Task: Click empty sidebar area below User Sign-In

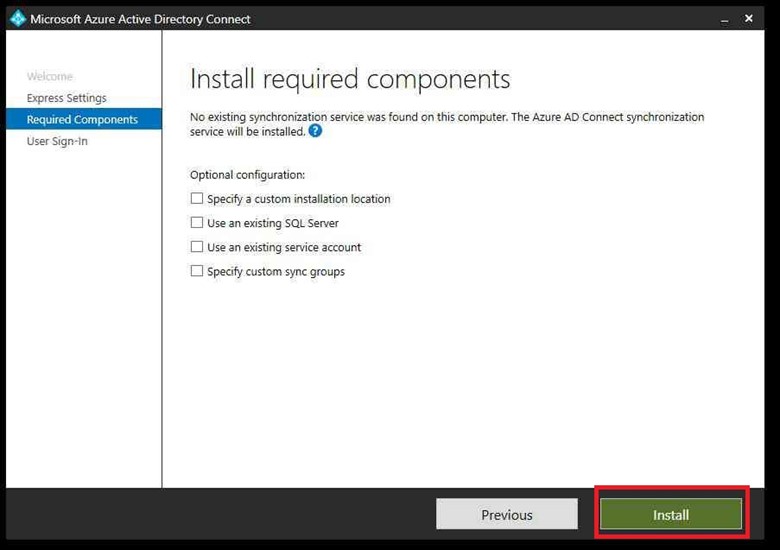Action: click(82, 320)
